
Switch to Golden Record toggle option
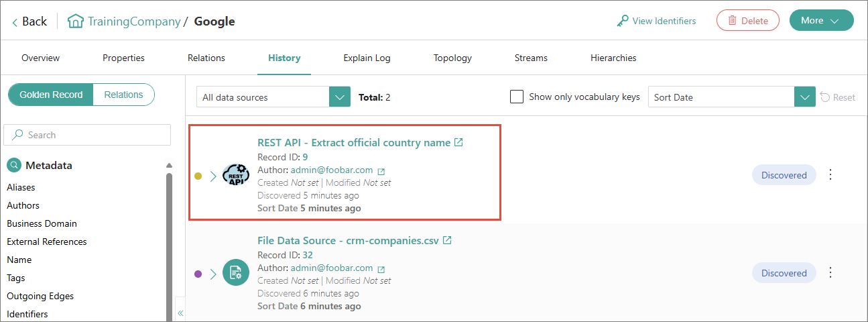pyautogui.click(x=51, y=95)
